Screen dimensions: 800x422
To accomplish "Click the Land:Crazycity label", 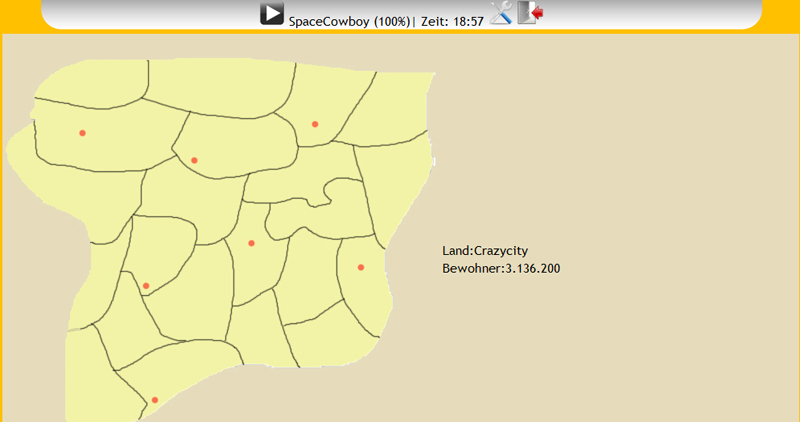I will pyautogui.click(x=484, y=251).
